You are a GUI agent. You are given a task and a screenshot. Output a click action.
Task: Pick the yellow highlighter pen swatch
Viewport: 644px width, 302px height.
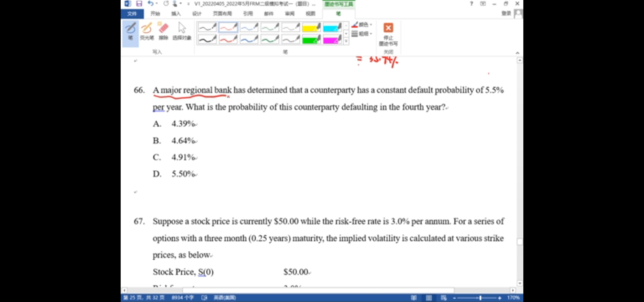point(311,28)
